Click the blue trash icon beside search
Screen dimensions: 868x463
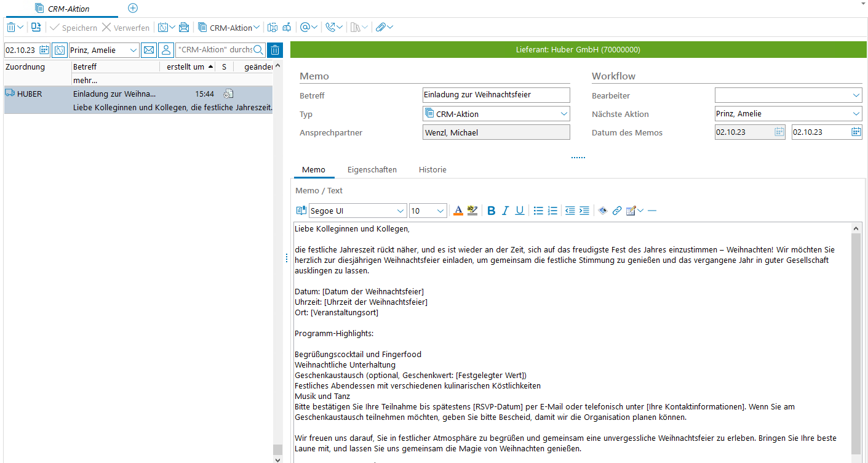(x=275, y=50)
